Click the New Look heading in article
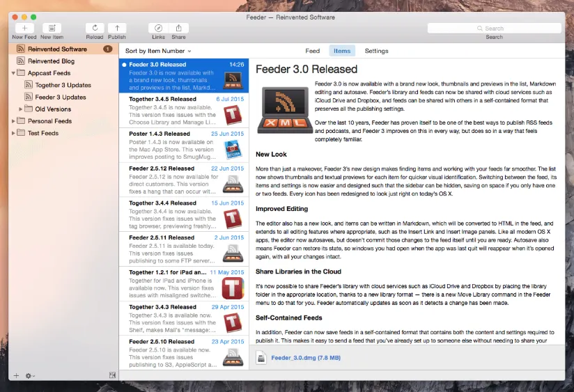 tap(271, 155)
